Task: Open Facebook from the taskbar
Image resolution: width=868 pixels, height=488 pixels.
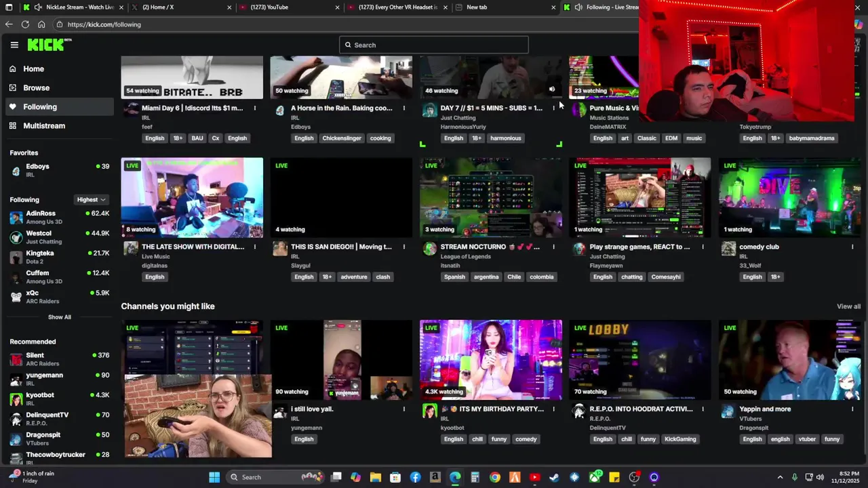Action: point(415,477)
